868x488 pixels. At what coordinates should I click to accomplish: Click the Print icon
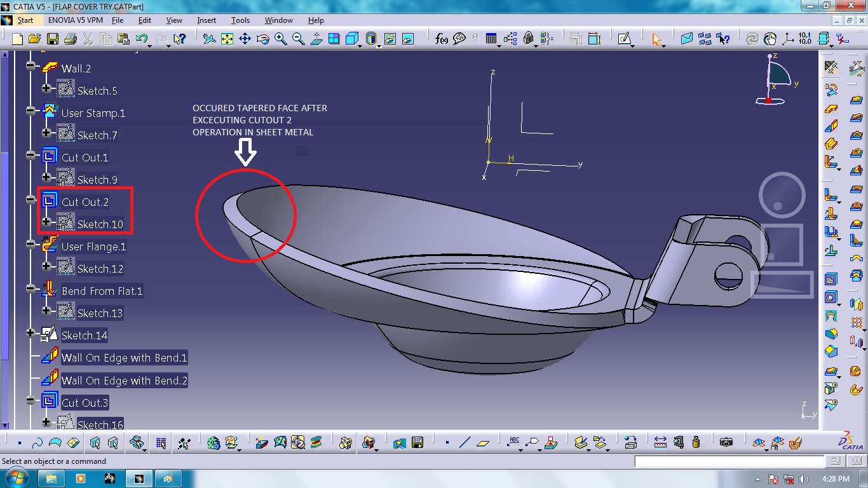[71, 39]
